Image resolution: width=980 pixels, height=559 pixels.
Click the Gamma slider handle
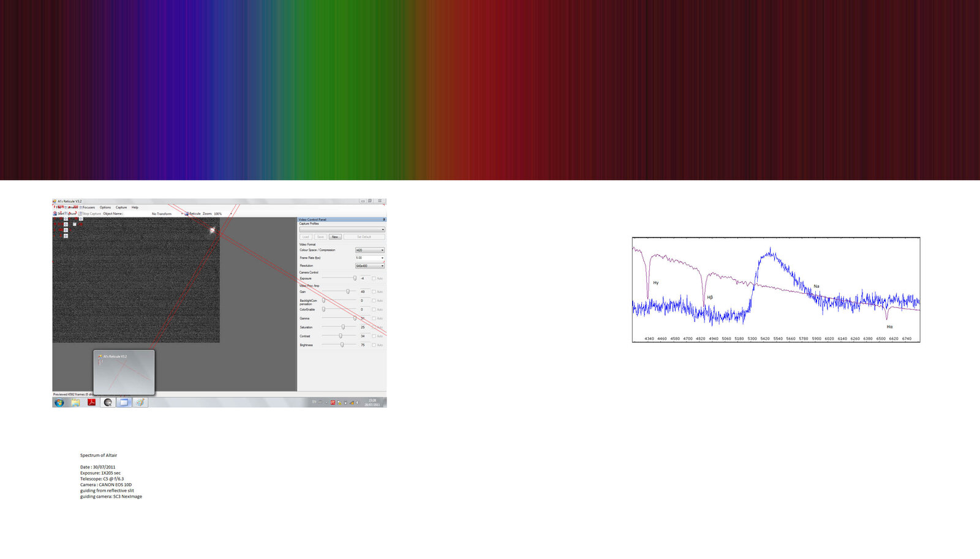[x=355, y=318]
